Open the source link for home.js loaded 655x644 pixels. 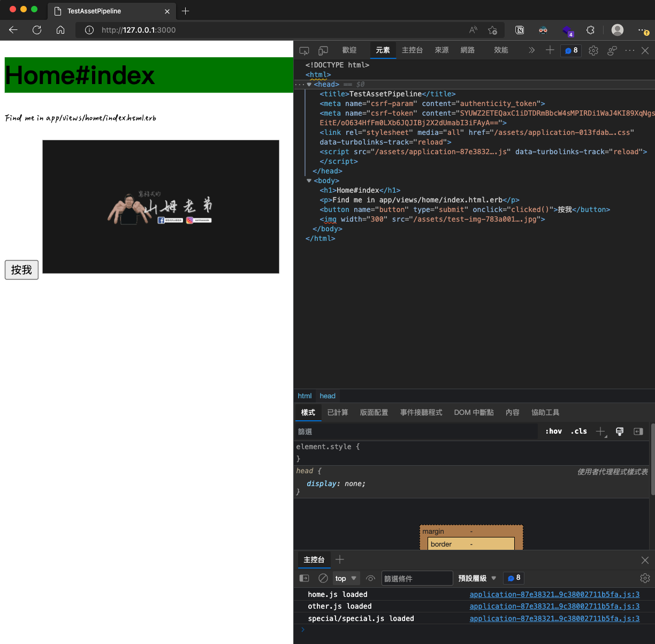[x=554, y=594]
